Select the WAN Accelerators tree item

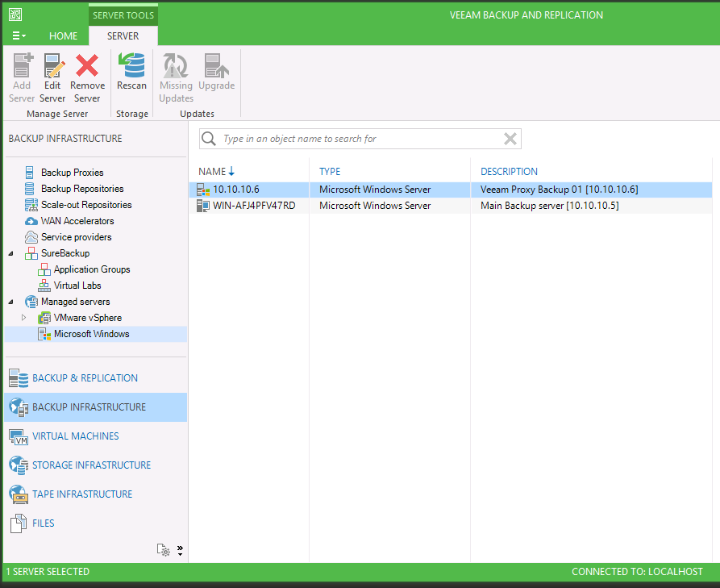(77, 221)
